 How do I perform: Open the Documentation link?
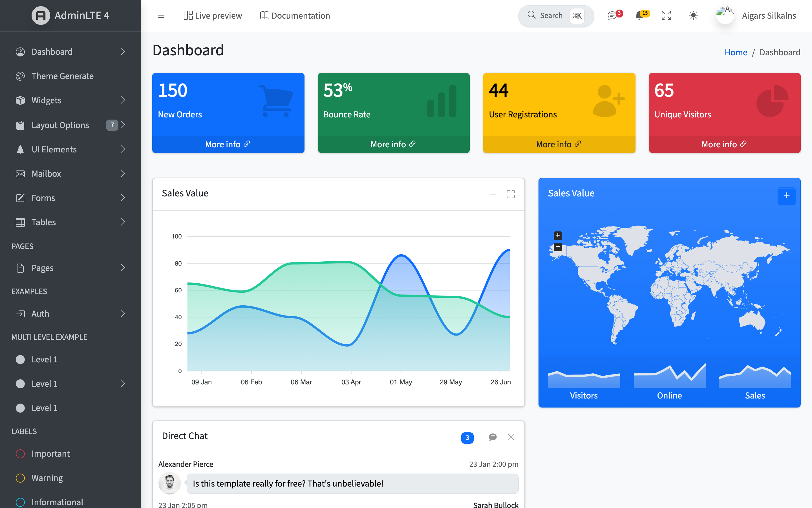(x=295, y=16)
